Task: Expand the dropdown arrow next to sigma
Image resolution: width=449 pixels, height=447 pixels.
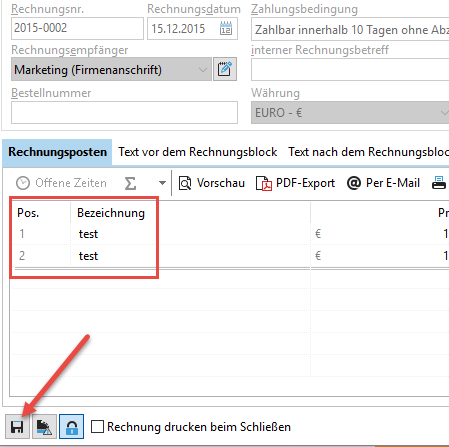Action: coord(162,183)
